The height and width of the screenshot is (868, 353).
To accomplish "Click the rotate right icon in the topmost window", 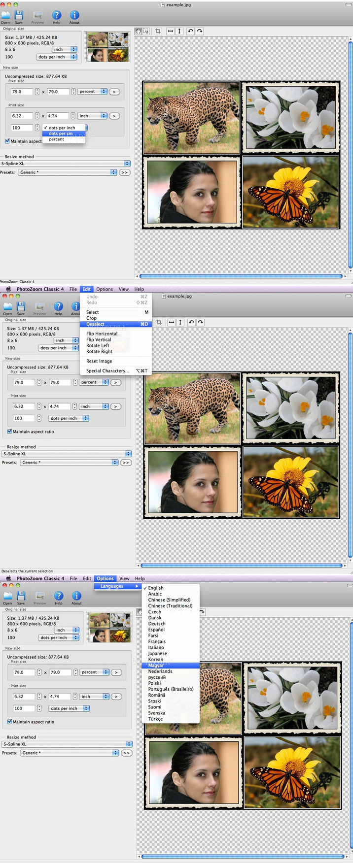I will click(199, 31).
